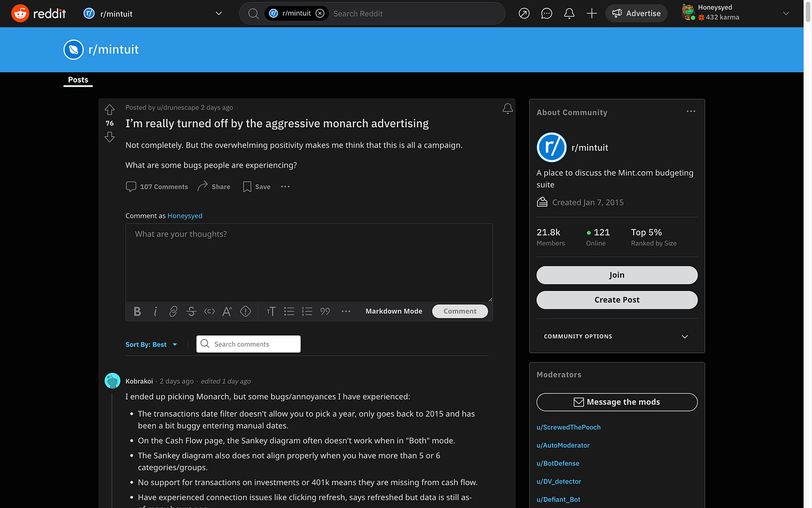This screenshot has height=508, width=812.
Task: Click the Search comments field
Action: (248, 344)
